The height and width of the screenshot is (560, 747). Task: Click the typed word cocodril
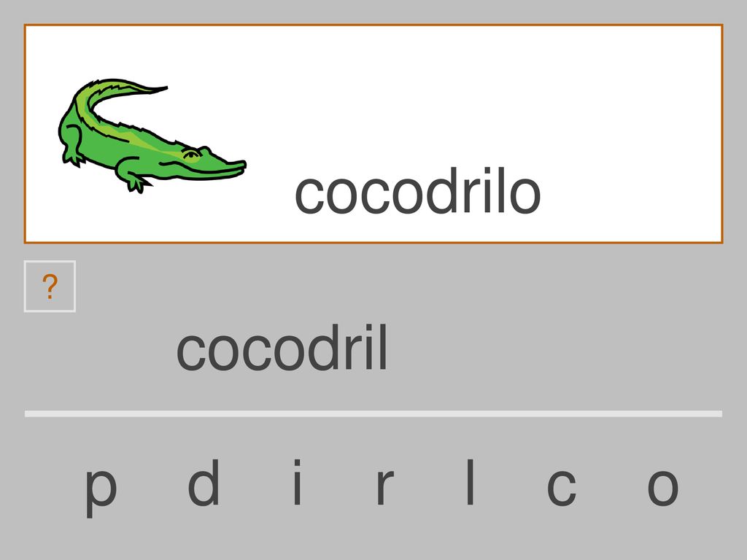(x=282, y=347)
